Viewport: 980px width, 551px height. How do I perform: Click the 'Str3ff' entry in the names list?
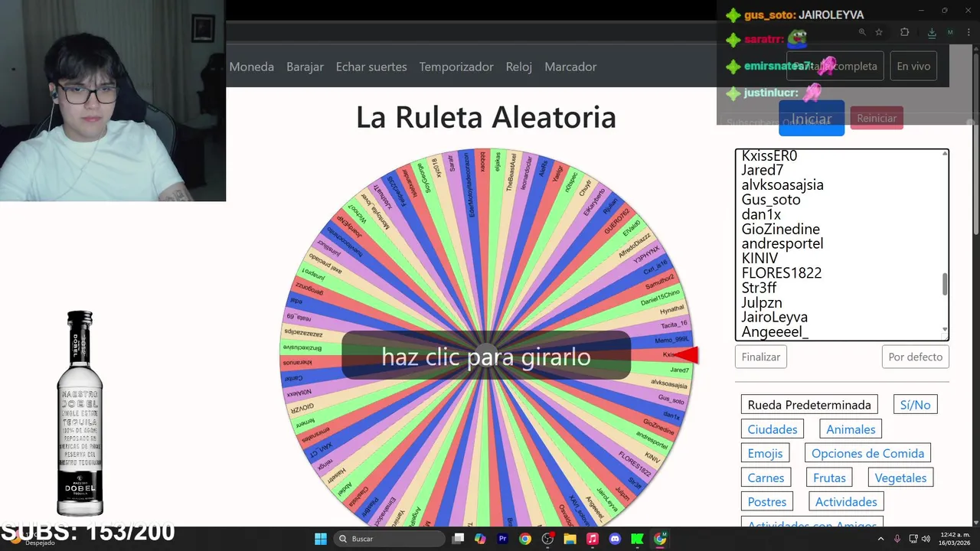click(759, 288)
